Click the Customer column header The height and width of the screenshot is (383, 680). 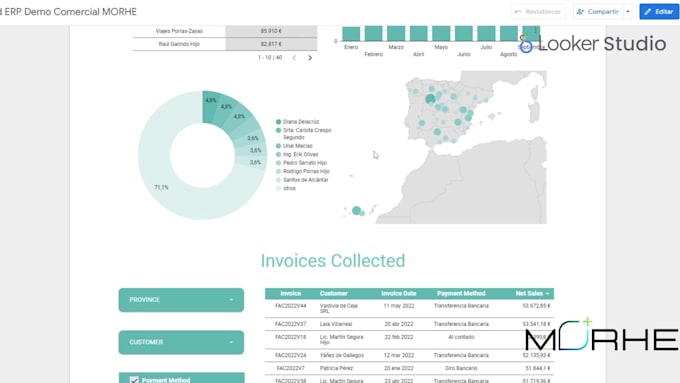click(333, 294)
